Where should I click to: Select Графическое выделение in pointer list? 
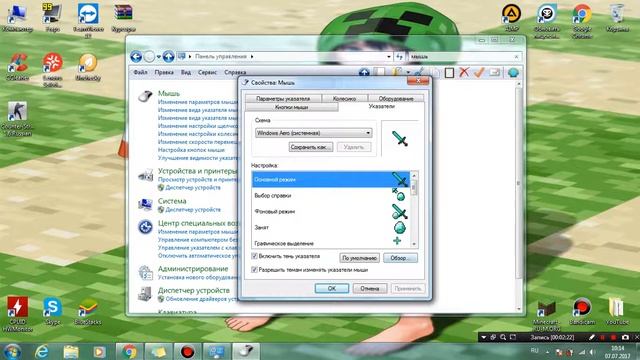331,242
